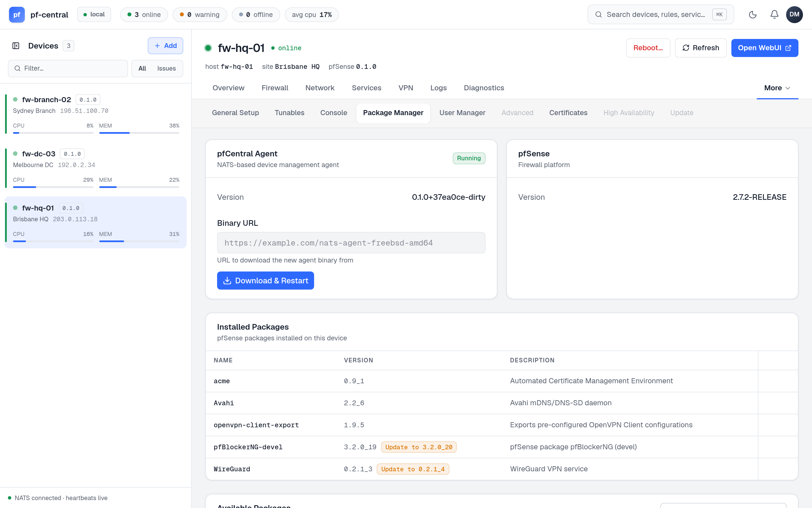The height and width of the screenshot is (508, 812).
Task: View the Logs tab
Action: 438,88
